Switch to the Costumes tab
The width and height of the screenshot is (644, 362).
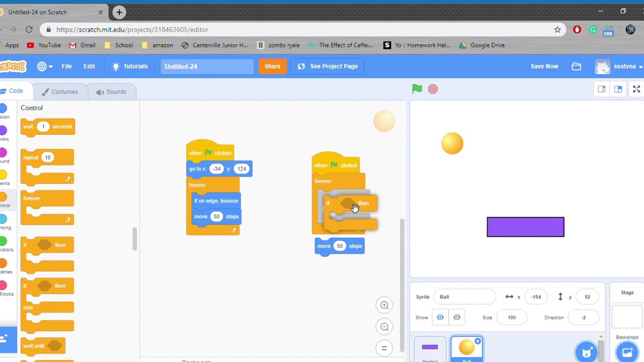coord(60,92)
